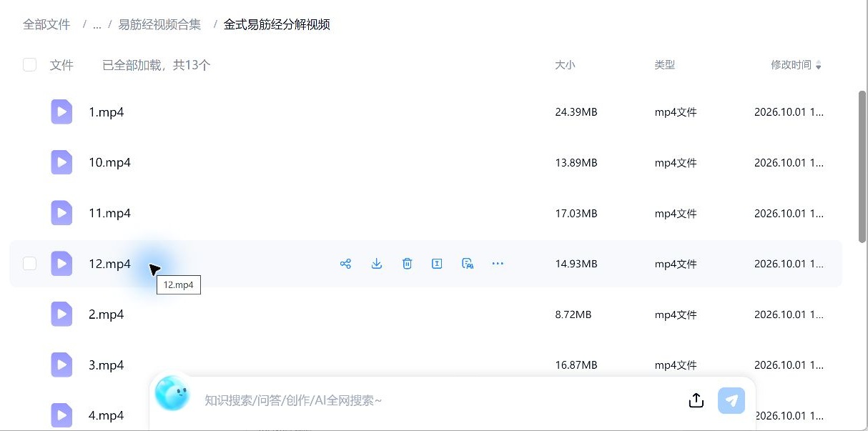Click the blue AI assistant avatar
The image size is (868, 431).
tap(172, 393)
